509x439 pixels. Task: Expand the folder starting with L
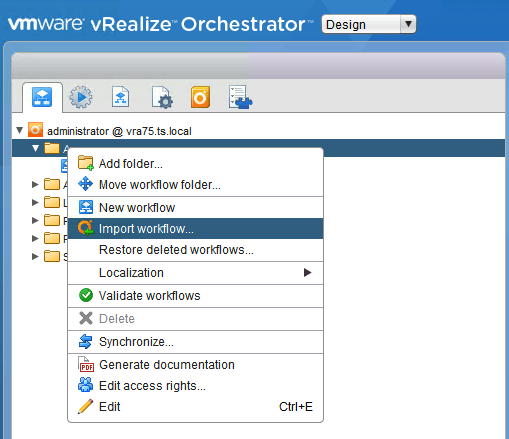coord(35,202)
